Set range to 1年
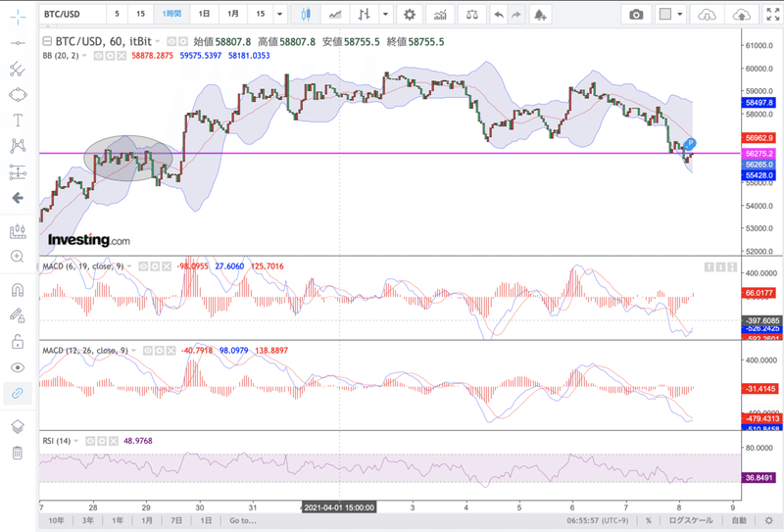The image size is (784, 532). click(118, 520)
